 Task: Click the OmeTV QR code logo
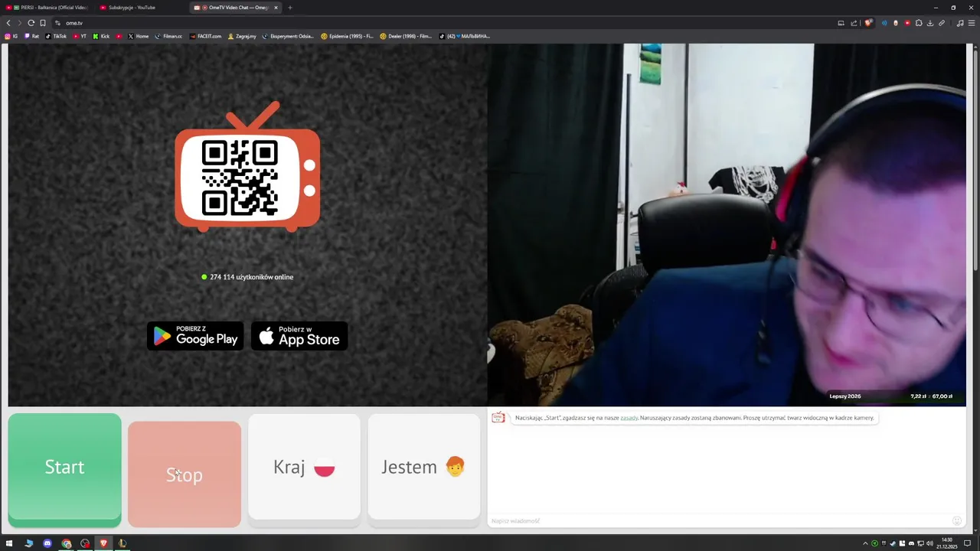point(247,168)
